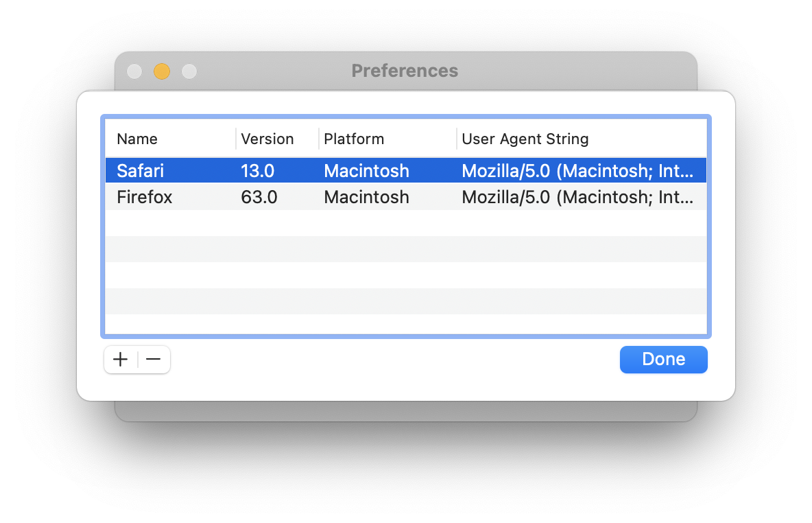Click the Done button

click(662, 359)
